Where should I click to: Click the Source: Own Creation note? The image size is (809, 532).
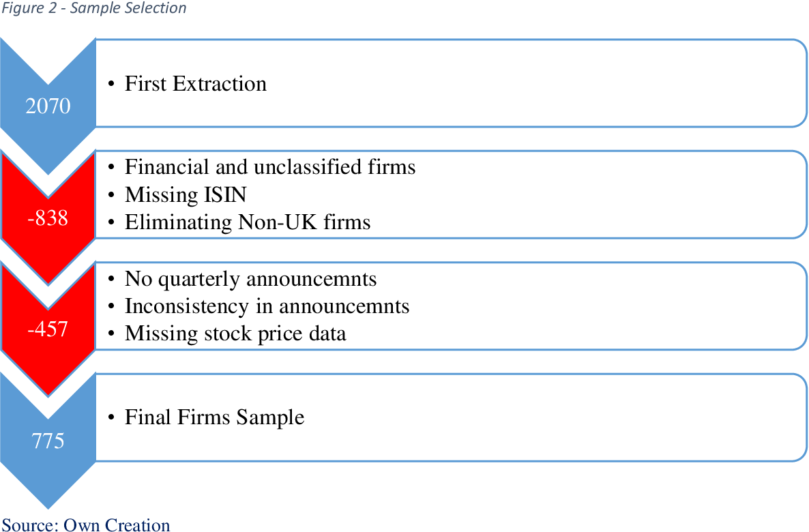[x=86, y=524]
